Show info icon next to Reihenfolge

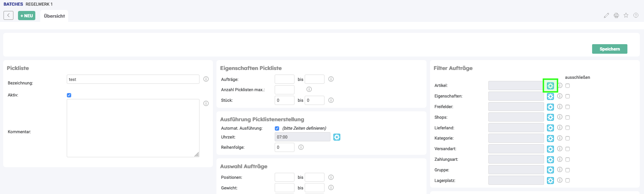click(x=301, y=147)
